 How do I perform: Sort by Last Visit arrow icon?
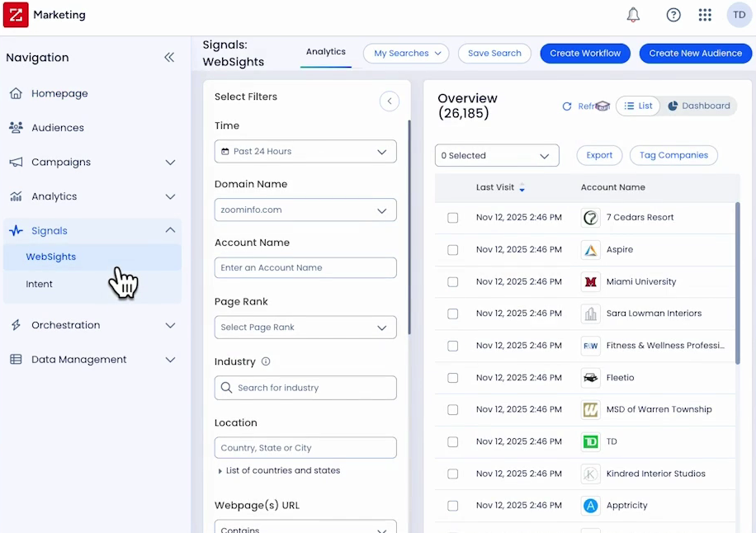(x=522, y=187)
